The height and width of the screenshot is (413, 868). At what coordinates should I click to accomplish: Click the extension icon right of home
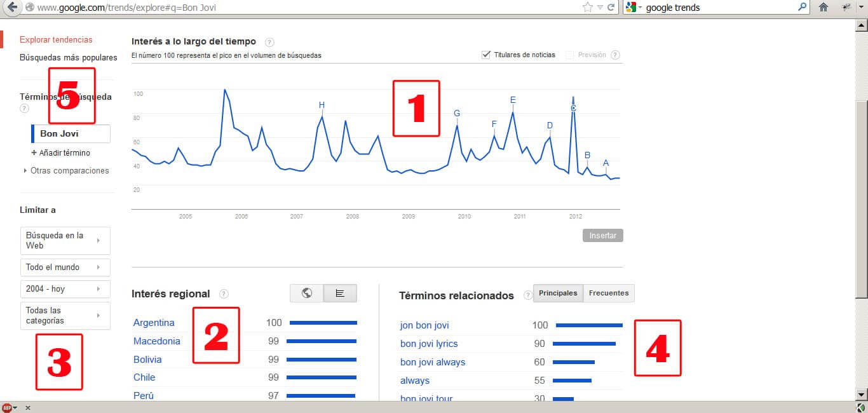coord(846,8)
